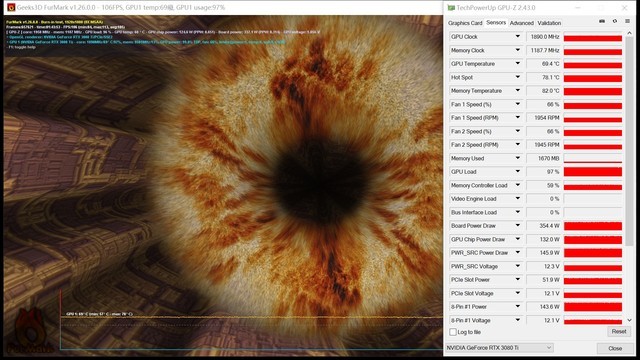
Task: Click the sensor list scrollbar up arrow
Action: click(629, 33)
